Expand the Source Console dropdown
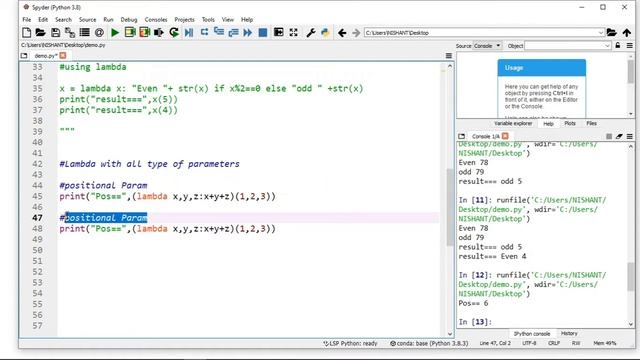The height and width of the screenshot is (360, 640). pyautogui.click(x=487, y=46)
